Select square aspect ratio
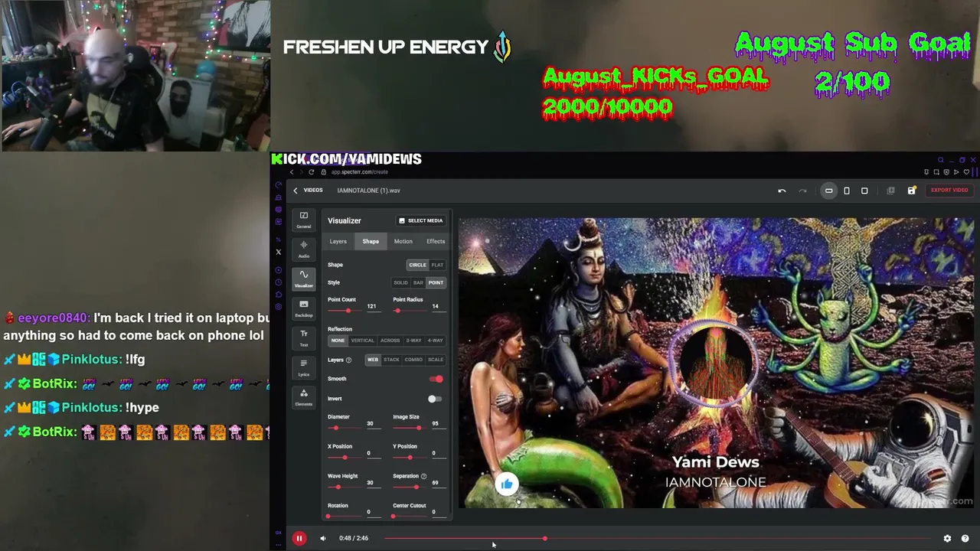The height and width of the screenshot is (551, 980). coord(864,191)
